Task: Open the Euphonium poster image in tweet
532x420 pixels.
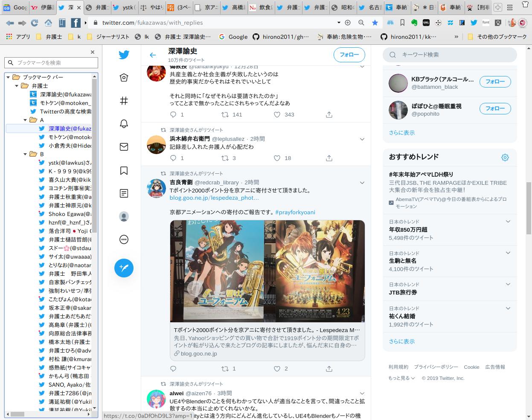Action: (267, 271)
